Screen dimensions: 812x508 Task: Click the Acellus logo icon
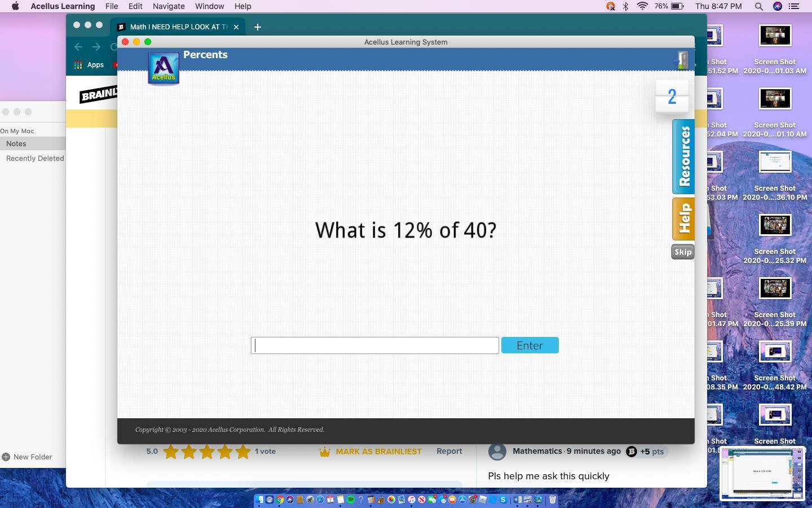point(164,68)
